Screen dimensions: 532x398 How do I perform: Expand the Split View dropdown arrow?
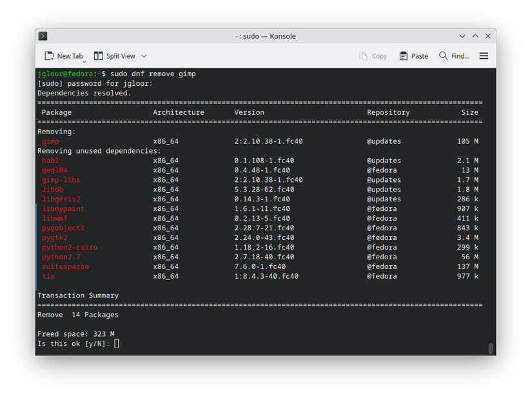(x=144, y=56)
